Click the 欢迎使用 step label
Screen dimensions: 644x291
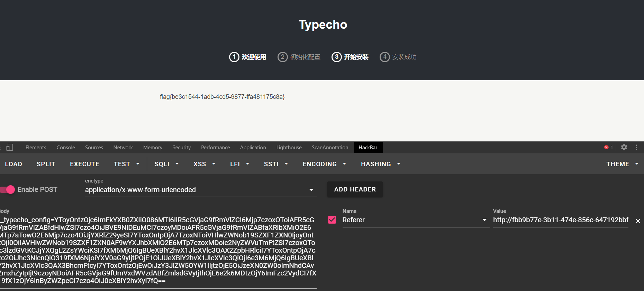coord(254,57)
